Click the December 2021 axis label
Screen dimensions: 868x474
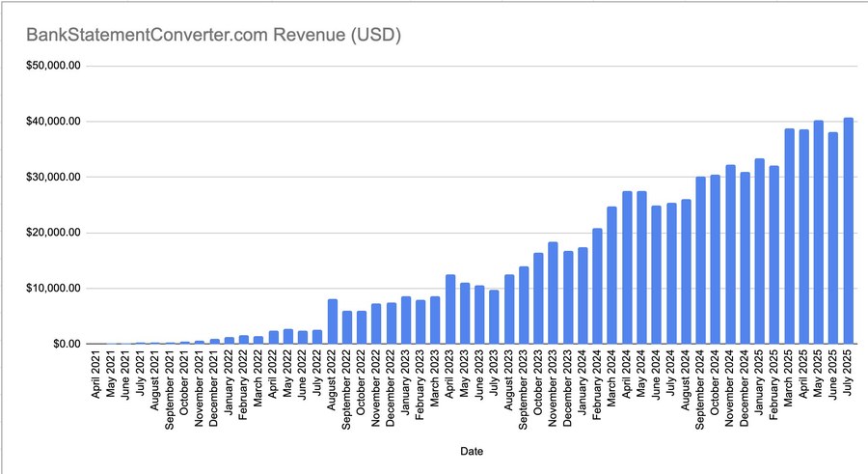click(214, 388)
